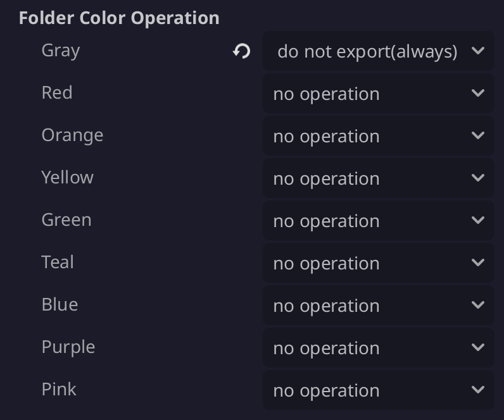Open the Gray folder color dropdown
The height and width of the screenshot is (420, 504).
click(378, 51)
